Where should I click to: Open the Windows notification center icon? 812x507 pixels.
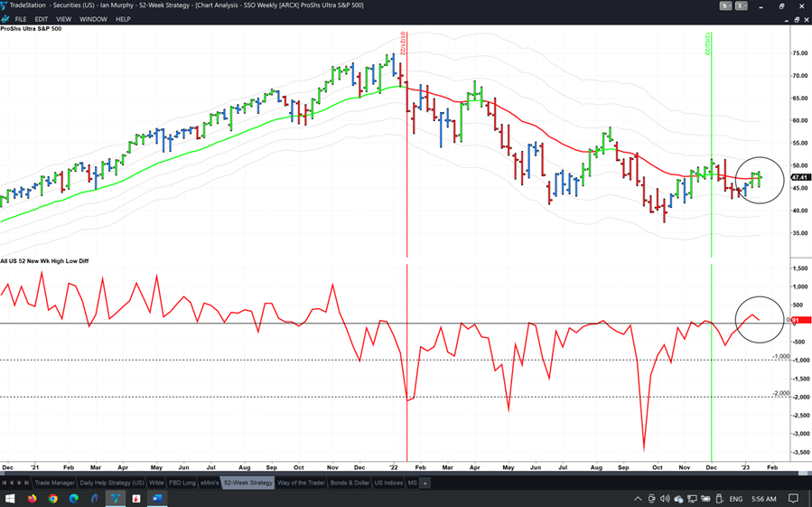pyautogui.click(x=794, y=498)
